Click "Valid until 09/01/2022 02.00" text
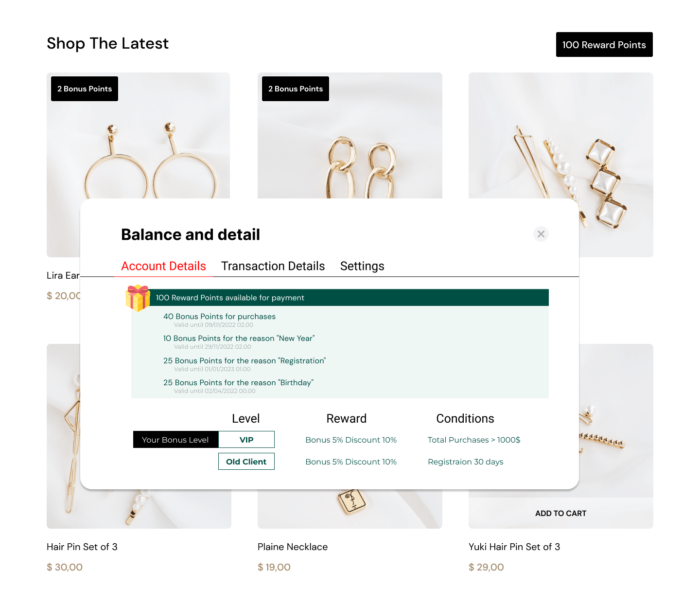This screenshot has width=700, height=606. pyautogui.click(x=213, y=325)
